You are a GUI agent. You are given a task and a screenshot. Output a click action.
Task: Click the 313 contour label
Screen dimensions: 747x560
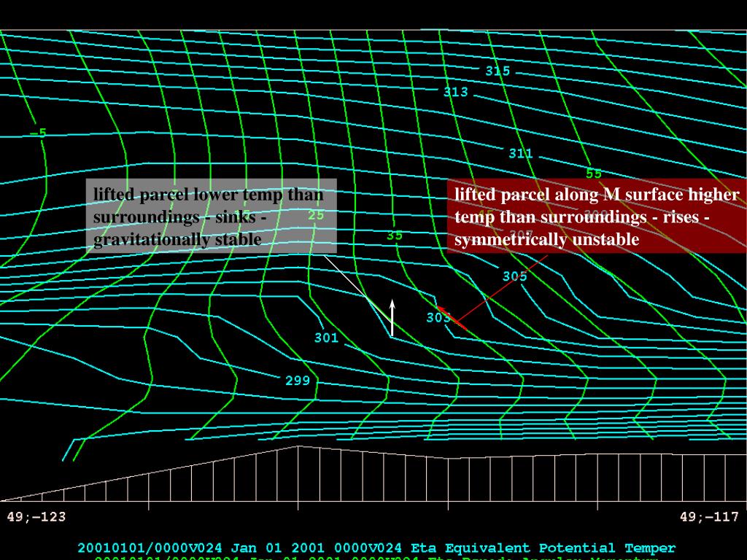point(455,92)
